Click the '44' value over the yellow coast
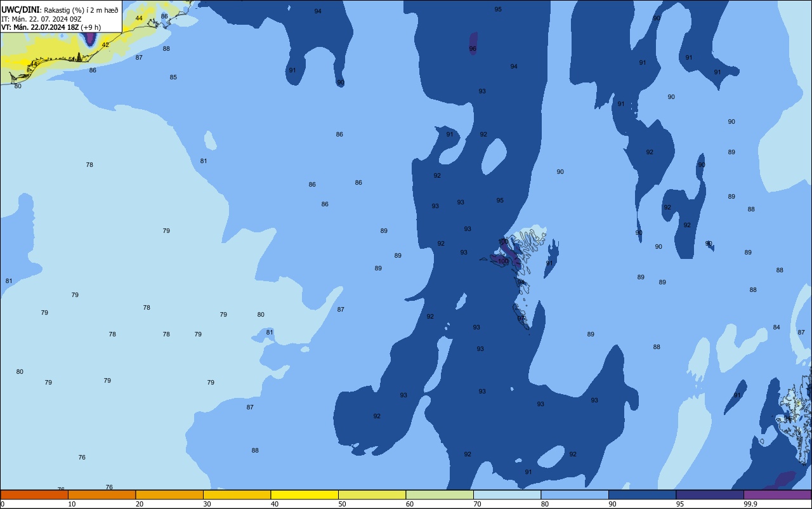 click(x=139, y=18)
